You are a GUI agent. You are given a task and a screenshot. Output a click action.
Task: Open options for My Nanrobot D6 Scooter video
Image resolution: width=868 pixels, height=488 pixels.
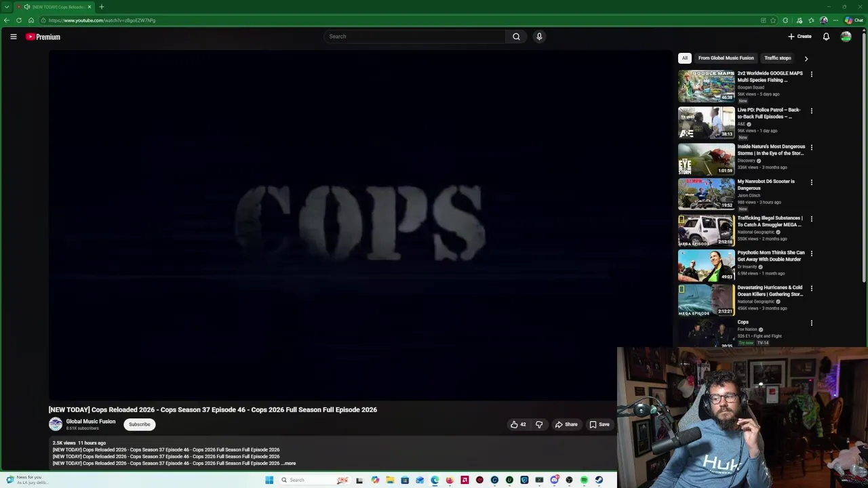point(811,182)
